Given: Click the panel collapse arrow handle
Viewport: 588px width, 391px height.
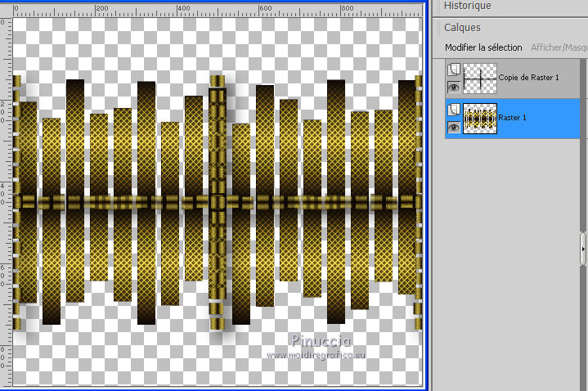Looking at the screenshot, I should (x=583, y=249).
